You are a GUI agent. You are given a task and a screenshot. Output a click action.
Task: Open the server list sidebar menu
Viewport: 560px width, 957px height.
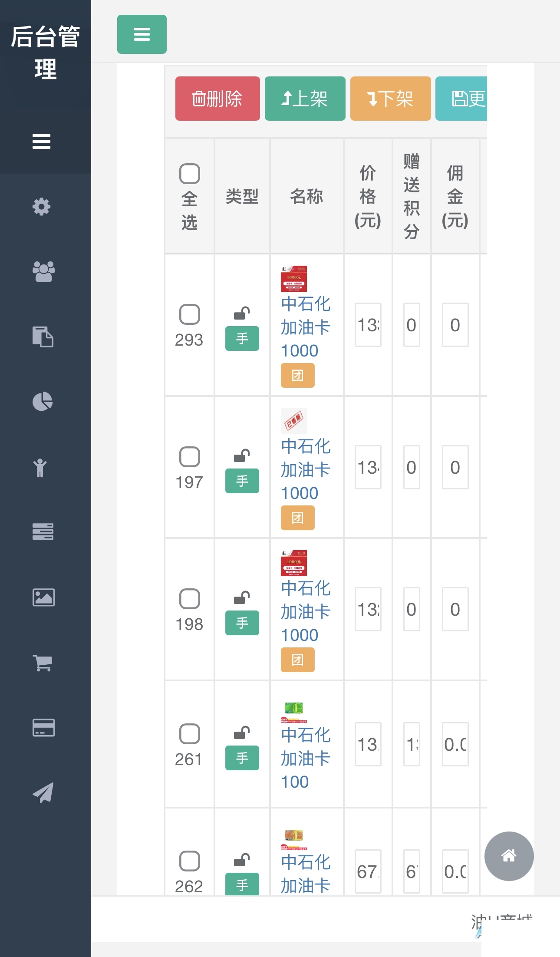click(x=43, y=531)
